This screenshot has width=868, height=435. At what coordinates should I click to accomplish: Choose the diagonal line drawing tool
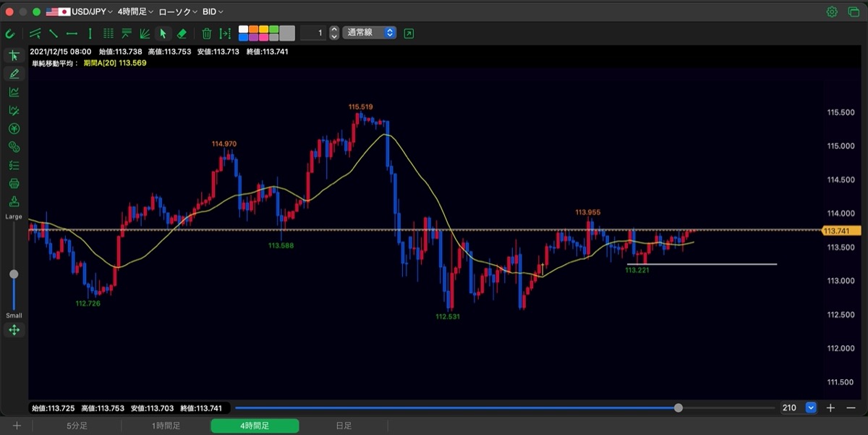pos(54,33)
